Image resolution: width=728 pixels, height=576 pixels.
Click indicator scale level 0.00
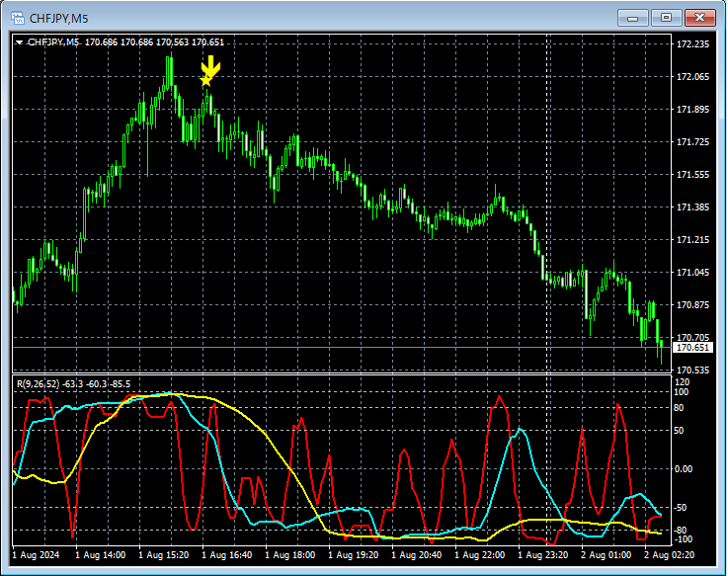click(683, 469)
